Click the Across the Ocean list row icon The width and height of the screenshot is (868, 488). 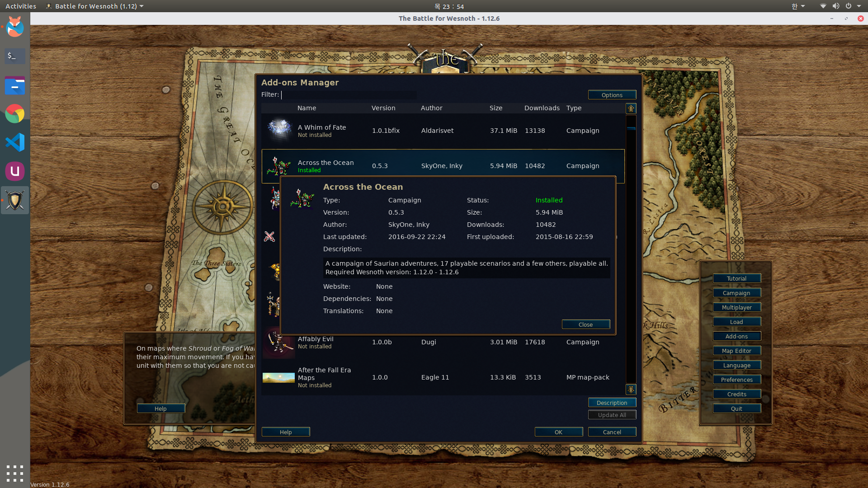tap(278, 166)
